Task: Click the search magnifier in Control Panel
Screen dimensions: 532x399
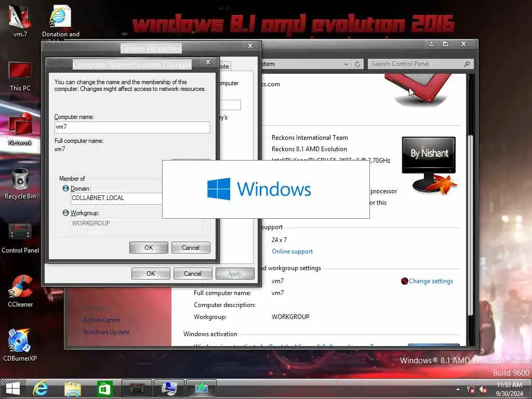Action: coord(467,64)
